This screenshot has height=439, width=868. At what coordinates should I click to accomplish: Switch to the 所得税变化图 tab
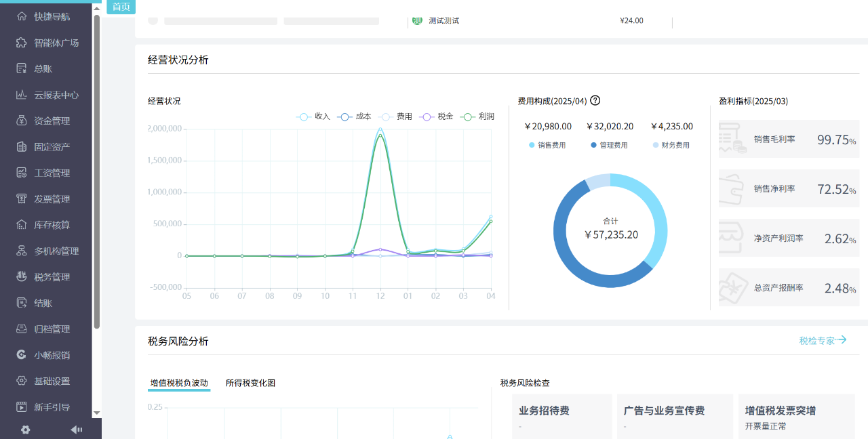click(x=250, y=383)
